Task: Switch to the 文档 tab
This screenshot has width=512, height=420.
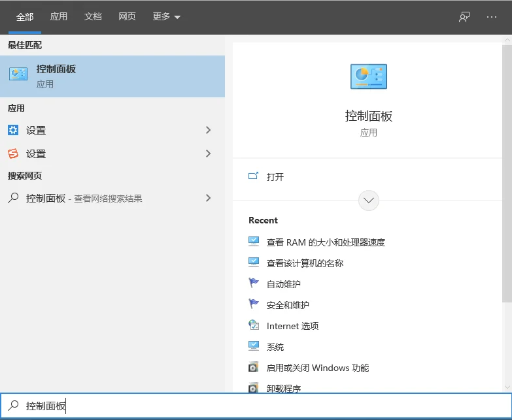Action: click(x=93, y=17)
